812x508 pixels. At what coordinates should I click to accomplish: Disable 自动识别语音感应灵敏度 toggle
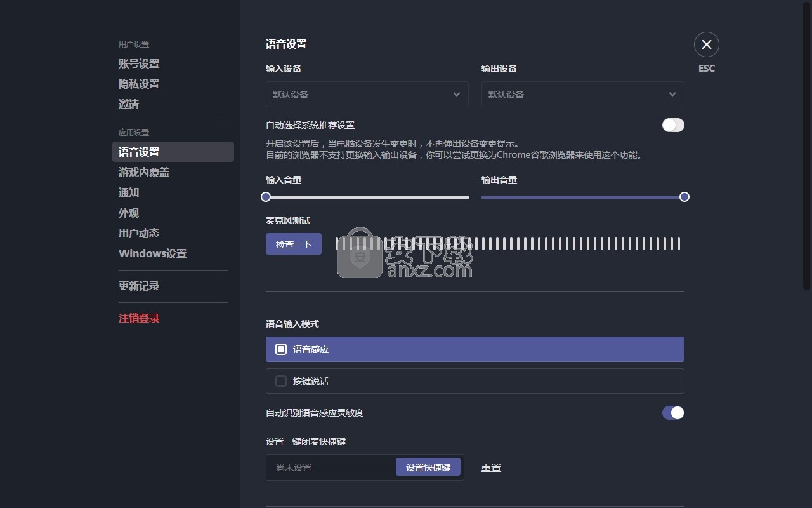pyautogui.click(x=673, y=413)
